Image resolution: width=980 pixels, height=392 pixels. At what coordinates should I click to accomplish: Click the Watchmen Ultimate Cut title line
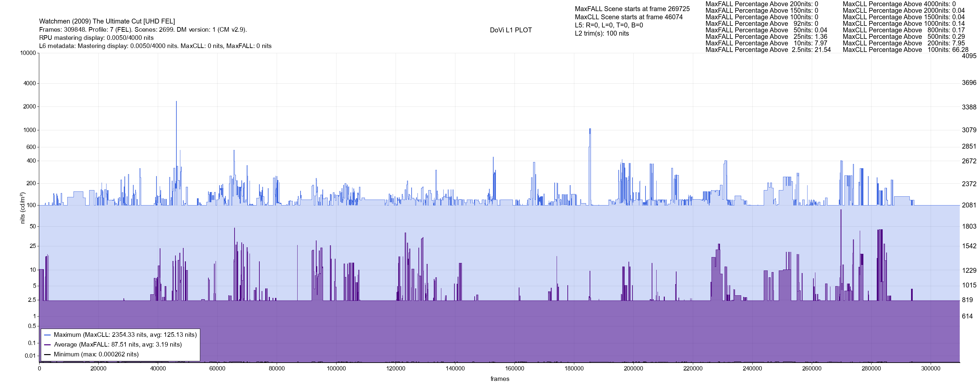tap(107, 21)
